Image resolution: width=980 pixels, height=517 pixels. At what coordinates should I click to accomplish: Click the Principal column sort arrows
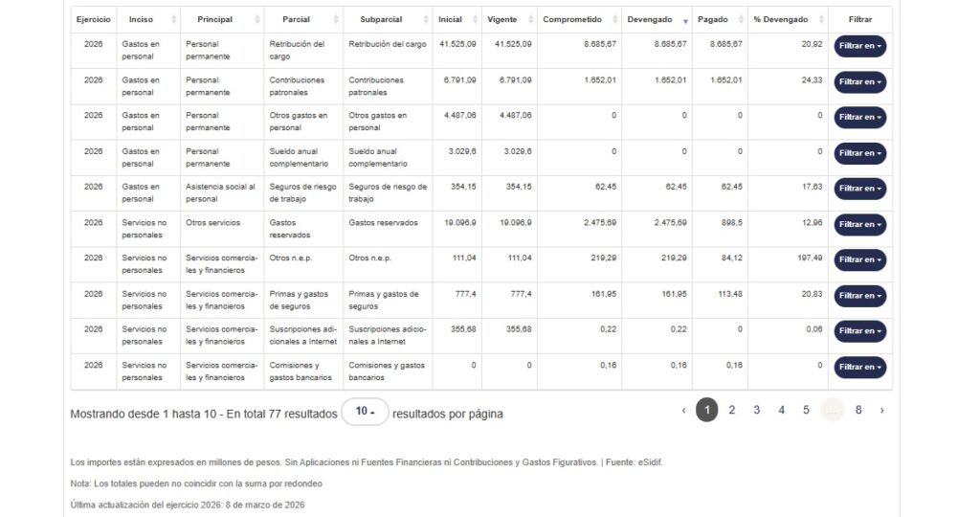tap(255, 20)
